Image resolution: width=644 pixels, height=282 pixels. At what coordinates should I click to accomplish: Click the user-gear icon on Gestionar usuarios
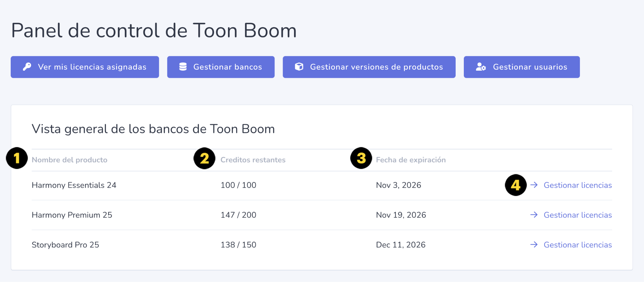pyautogui.click(x=481, y=67)
